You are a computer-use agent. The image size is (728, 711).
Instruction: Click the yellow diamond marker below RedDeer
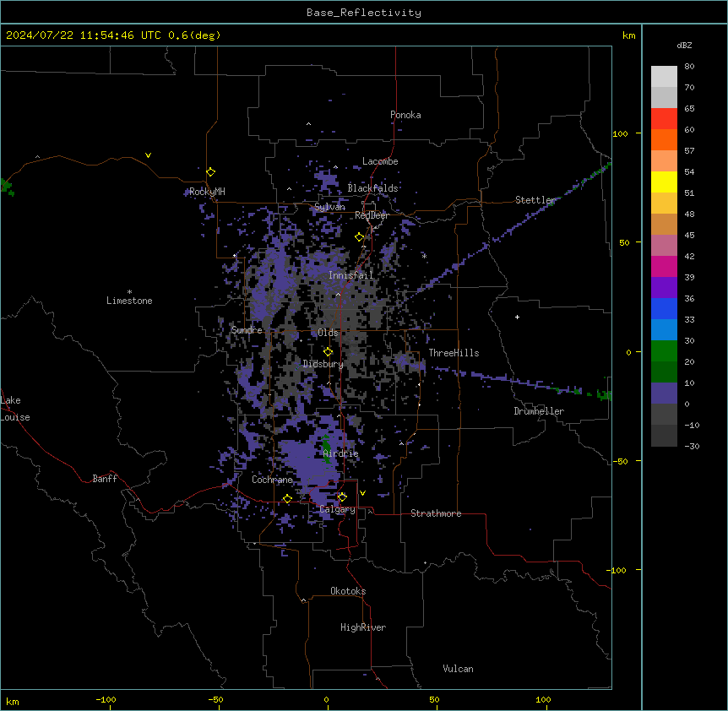pyautogui.click(x=360, y=237)
